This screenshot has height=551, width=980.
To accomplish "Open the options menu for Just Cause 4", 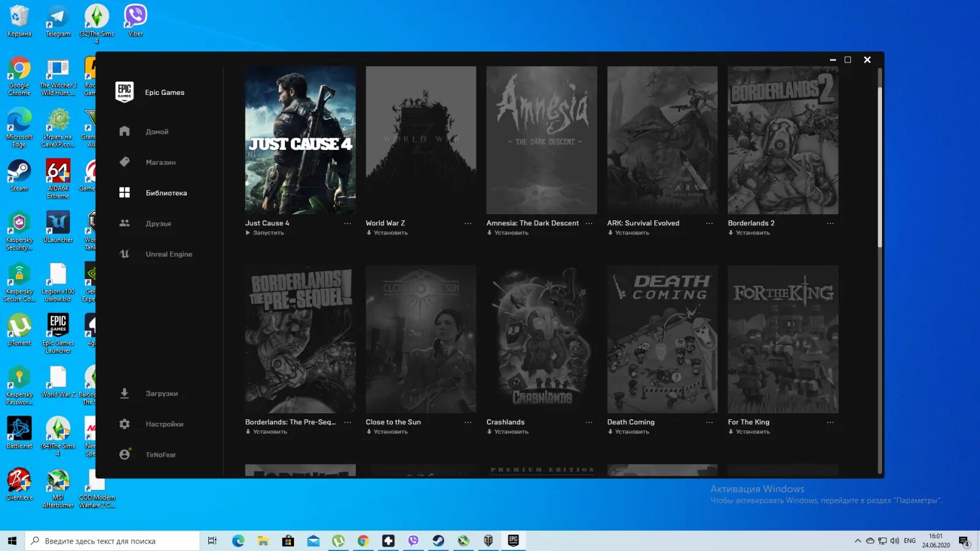I will (x=347, y=223).
